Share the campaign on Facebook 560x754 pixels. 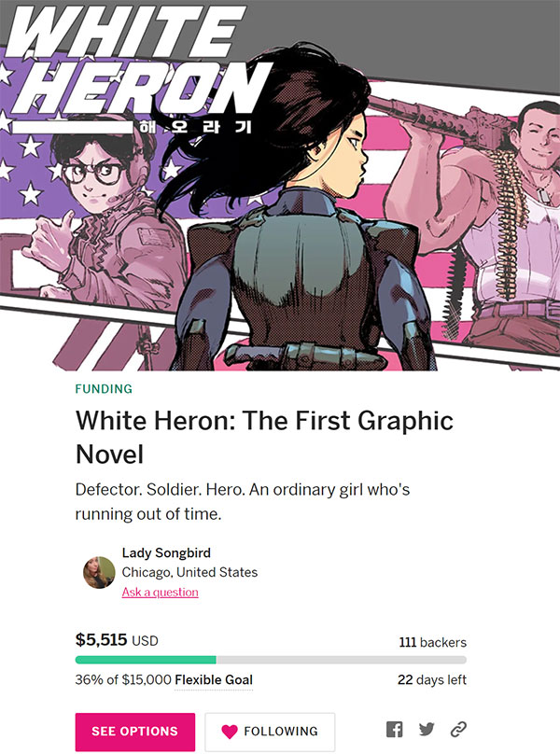394,730
